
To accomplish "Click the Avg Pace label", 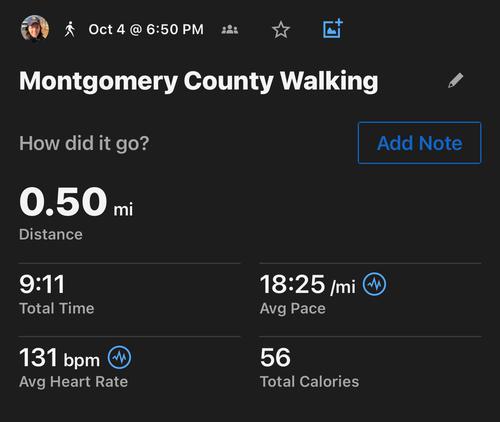I will (293, 309).
